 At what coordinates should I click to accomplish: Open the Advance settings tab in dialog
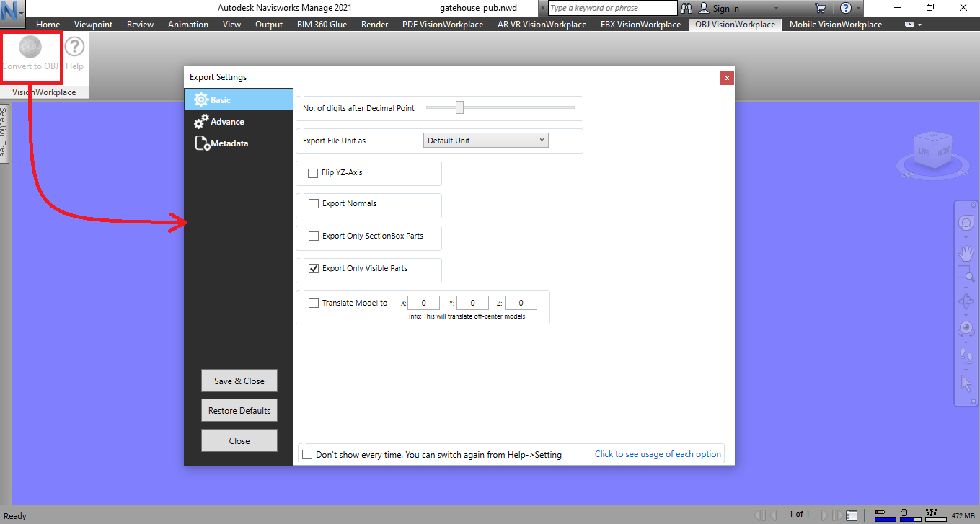coord(239,122)
